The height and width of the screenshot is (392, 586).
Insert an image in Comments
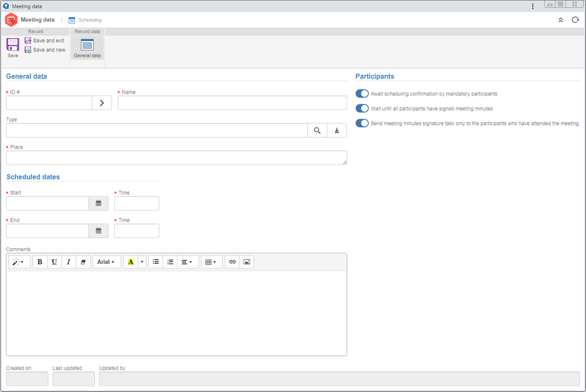(247, 262)
